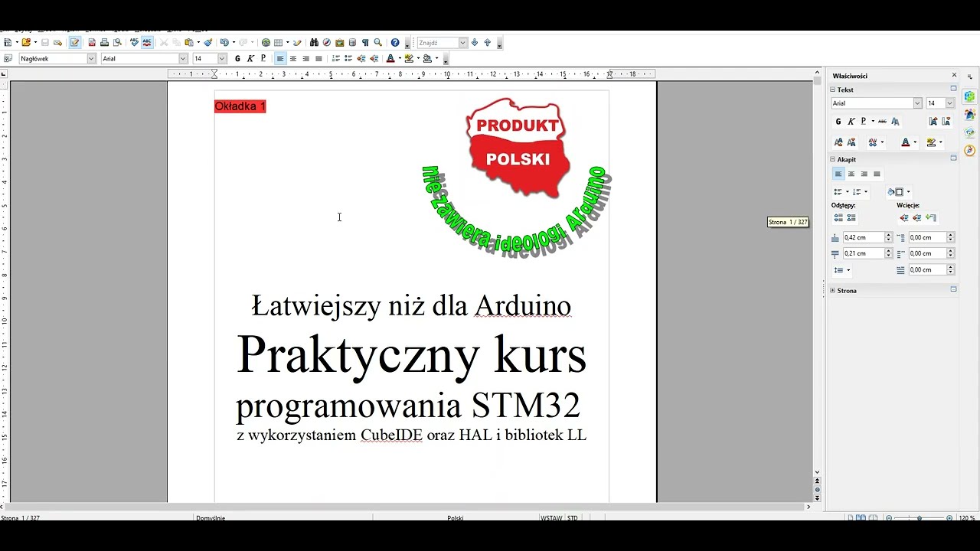Expand the Strona section in sidebar
980x551 pixels.
(832, 290)
